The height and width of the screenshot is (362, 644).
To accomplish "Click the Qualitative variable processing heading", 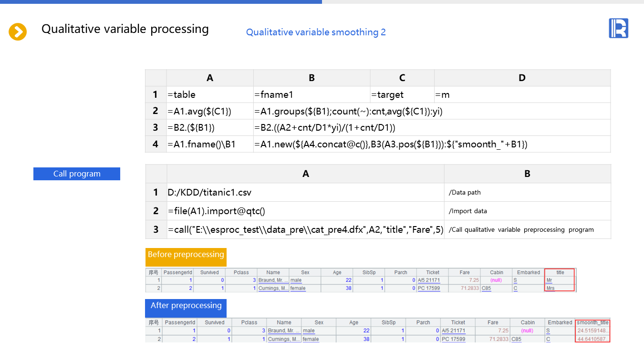I will pos(125,29).
